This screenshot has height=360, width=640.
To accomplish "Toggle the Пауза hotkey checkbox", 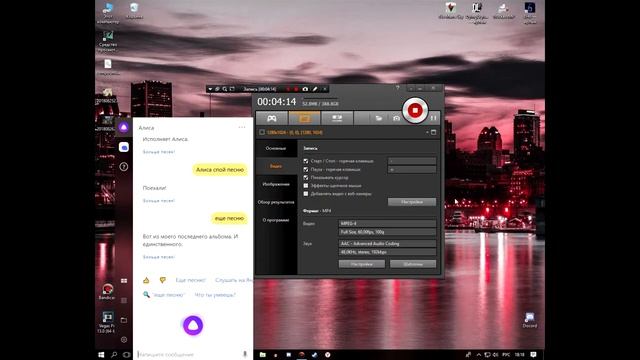I will click(306, 169).
